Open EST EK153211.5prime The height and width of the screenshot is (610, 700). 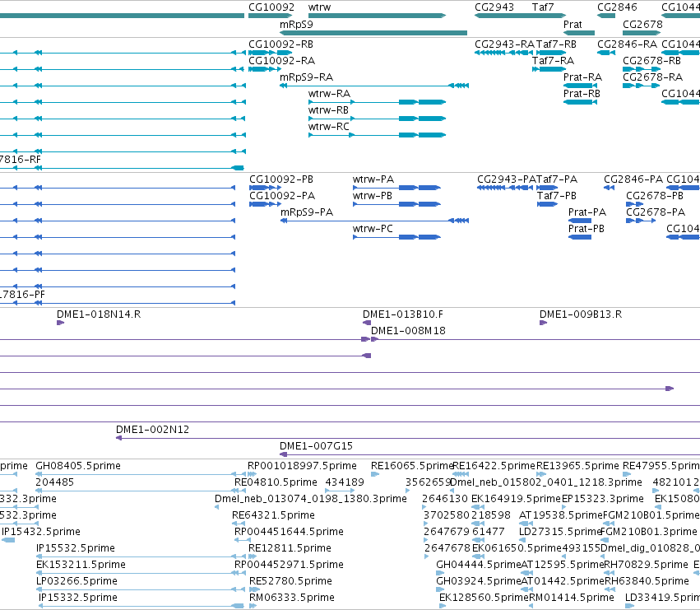(81, 565)
